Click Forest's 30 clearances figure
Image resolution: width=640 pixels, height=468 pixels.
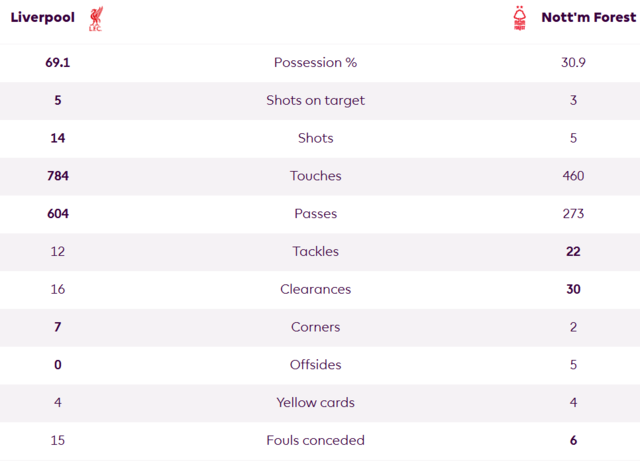click(573, 289)
